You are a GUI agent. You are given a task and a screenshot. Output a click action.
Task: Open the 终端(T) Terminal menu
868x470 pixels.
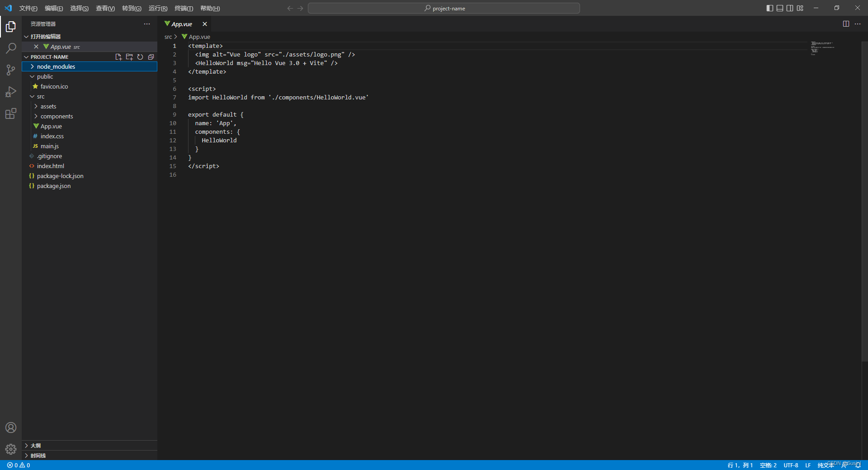click(x=184, y=8)
